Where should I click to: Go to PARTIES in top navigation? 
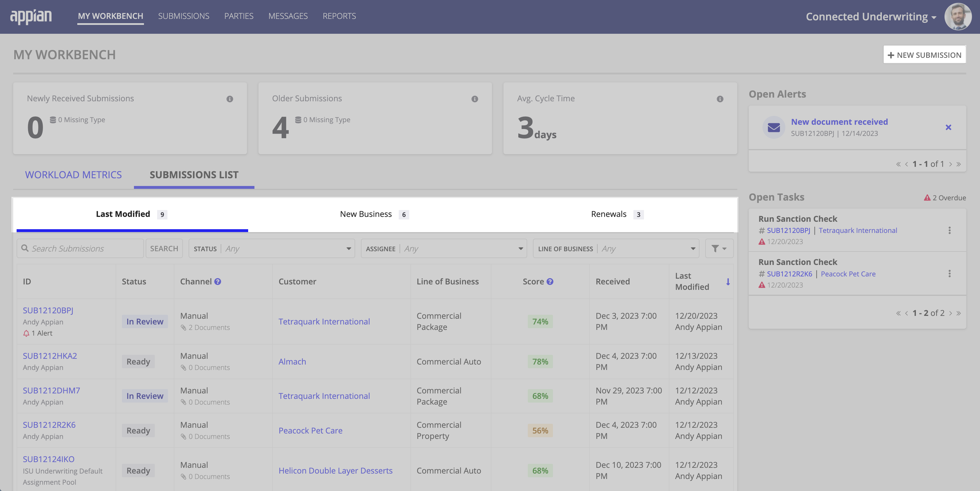238,16
